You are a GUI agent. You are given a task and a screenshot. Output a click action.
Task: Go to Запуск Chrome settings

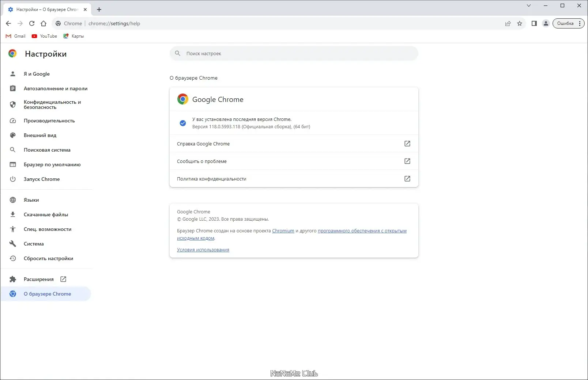[x=46, y=179]
